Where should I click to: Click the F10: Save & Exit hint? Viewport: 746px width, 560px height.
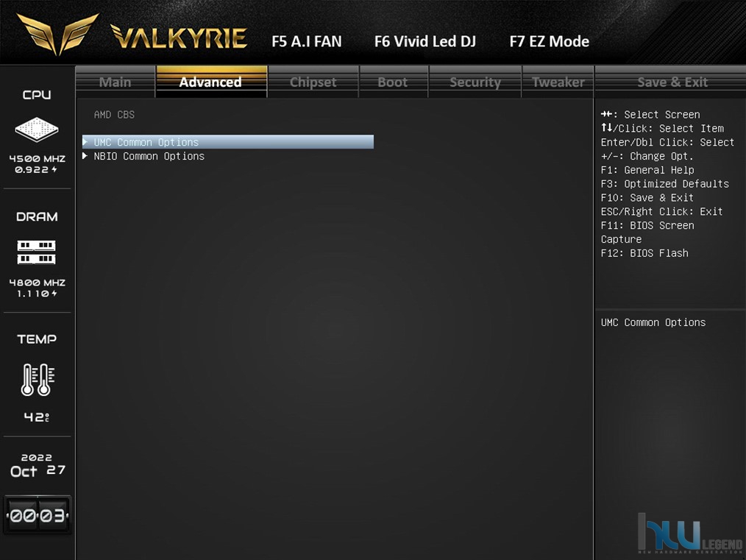click(647, 197)
